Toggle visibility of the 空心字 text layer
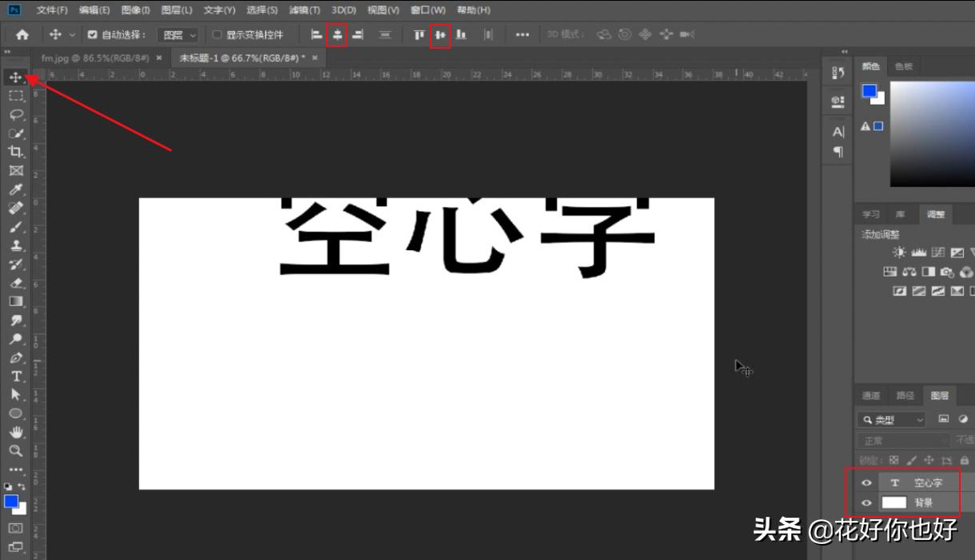 866,483
